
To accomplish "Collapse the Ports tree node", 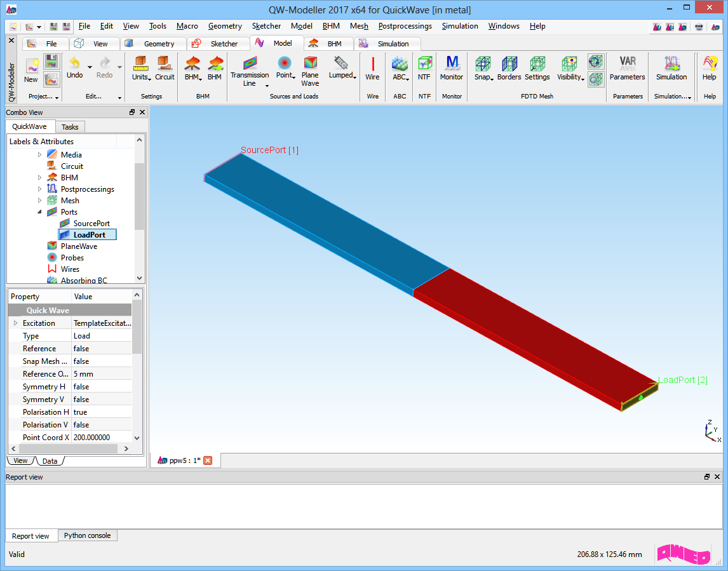I will pos(39,212).
